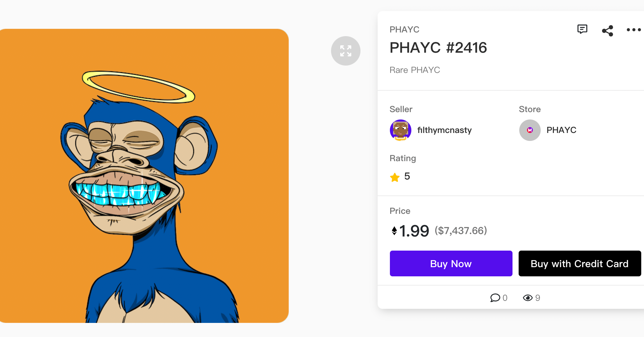Click the 1.99 ETH price value
Screen dimensions: 644x337
[414, 231]
